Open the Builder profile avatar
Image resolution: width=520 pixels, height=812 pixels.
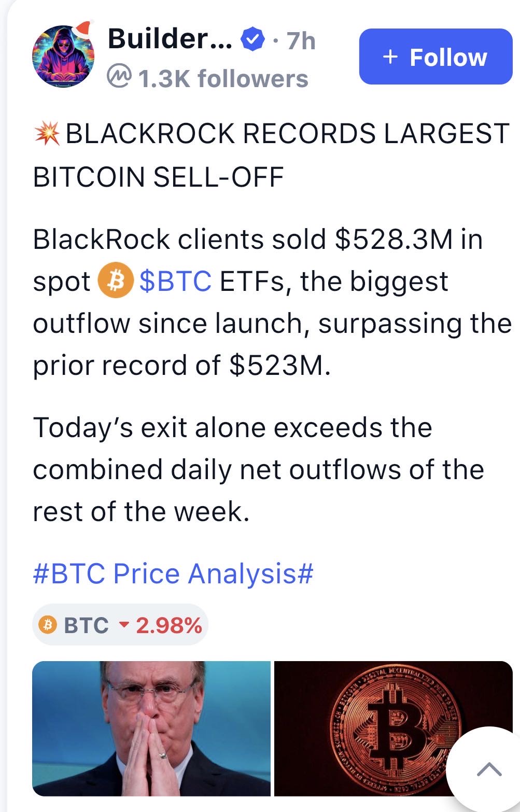click(63, 55)
